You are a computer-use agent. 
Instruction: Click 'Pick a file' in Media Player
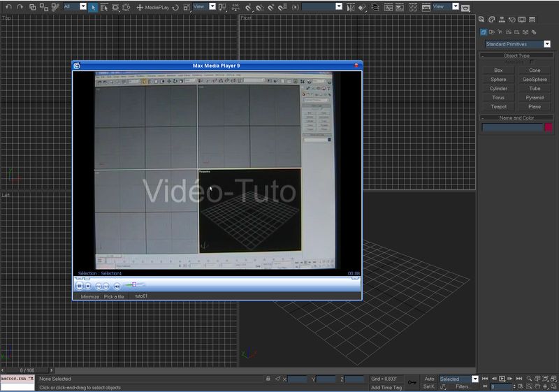[114, 296]
